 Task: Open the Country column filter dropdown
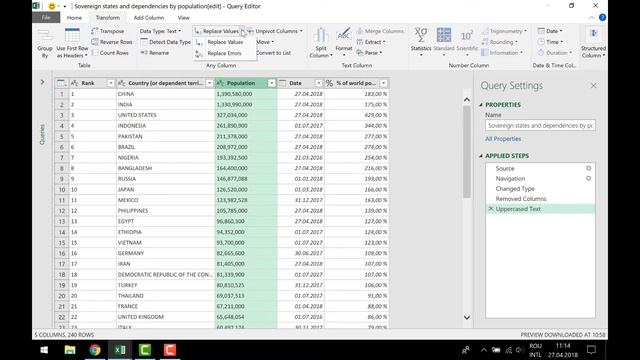[x=209, y=83]
